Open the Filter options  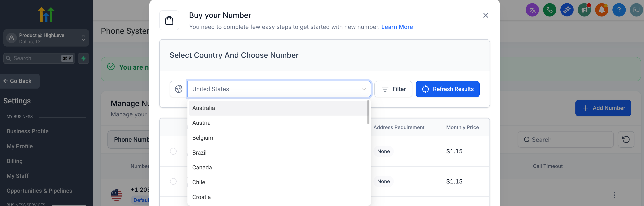point(393,89)
